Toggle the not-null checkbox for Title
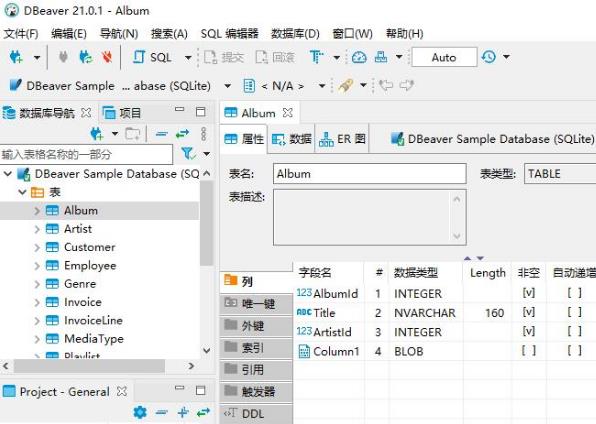Viewport: 596px width, 424px height. point(529,312)
